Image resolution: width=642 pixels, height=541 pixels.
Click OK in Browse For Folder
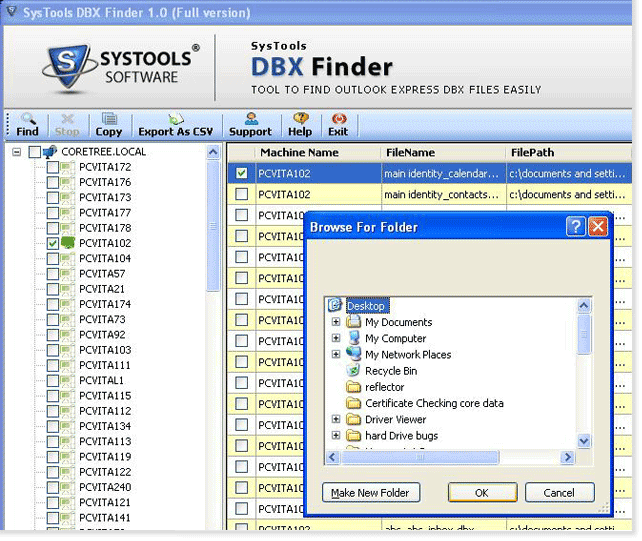(x=482, y=492)
